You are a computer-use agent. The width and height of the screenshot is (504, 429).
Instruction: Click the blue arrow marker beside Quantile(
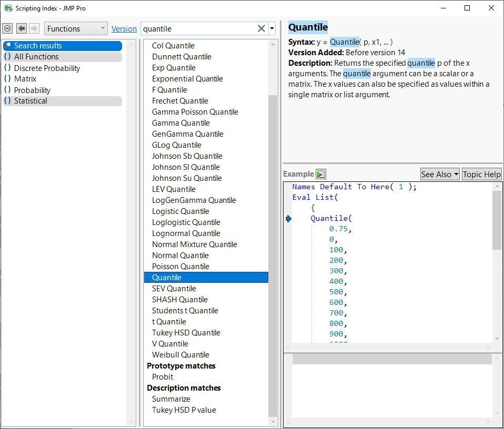pos(288,219)
